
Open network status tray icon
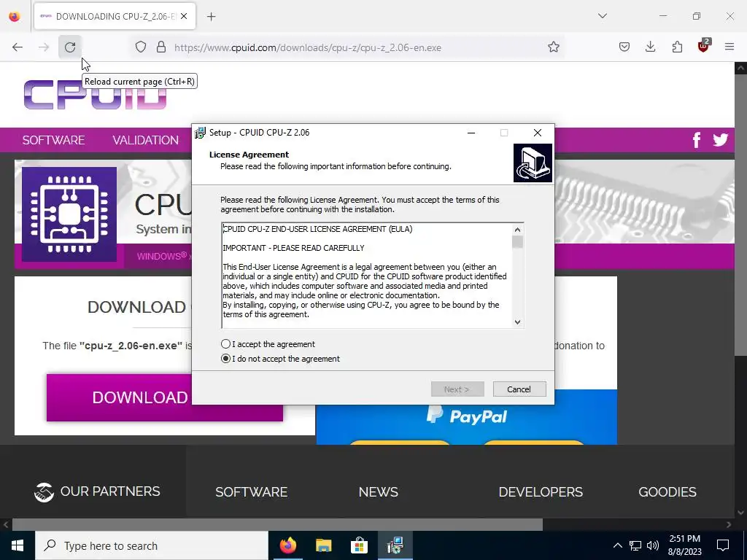pyautogui.click(x=635, y=545)
